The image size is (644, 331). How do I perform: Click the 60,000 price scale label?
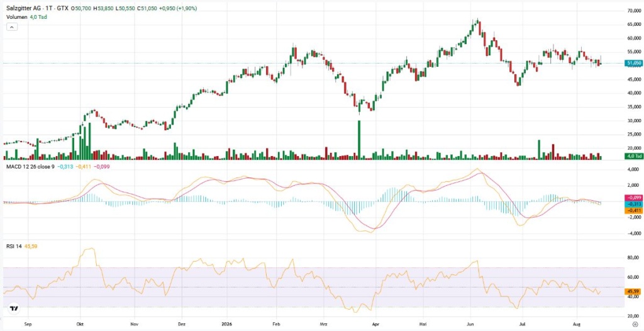[x=634, y=38]
